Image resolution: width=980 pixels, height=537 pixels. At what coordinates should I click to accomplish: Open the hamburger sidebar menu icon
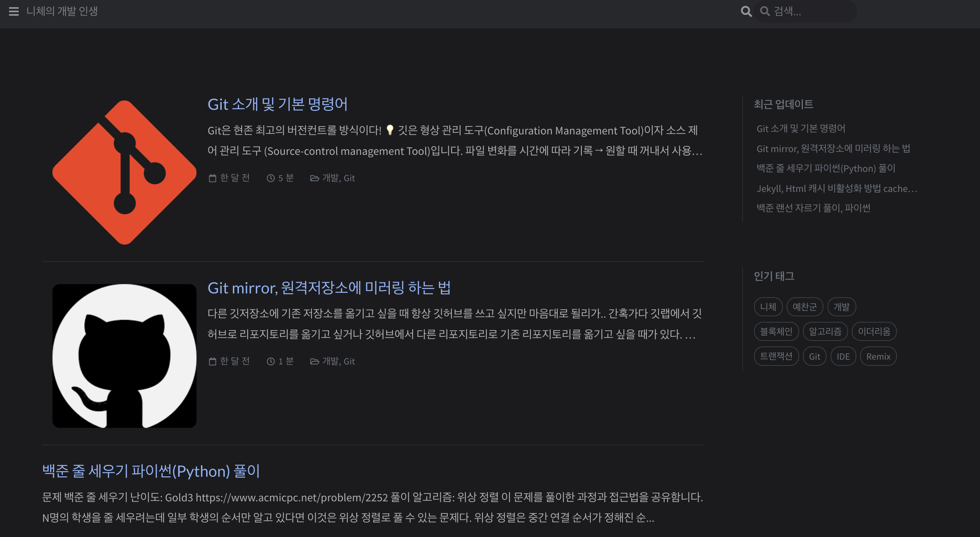click(14, 11)
